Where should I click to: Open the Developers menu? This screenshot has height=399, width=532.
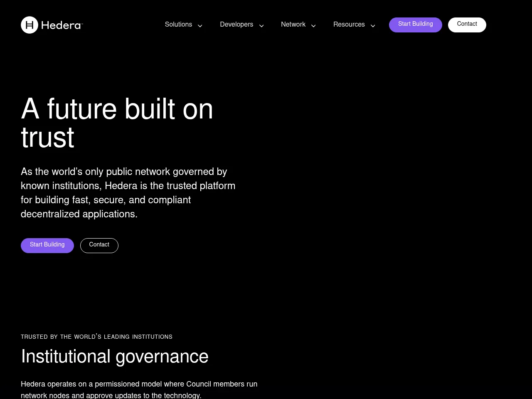pos(236,25)
